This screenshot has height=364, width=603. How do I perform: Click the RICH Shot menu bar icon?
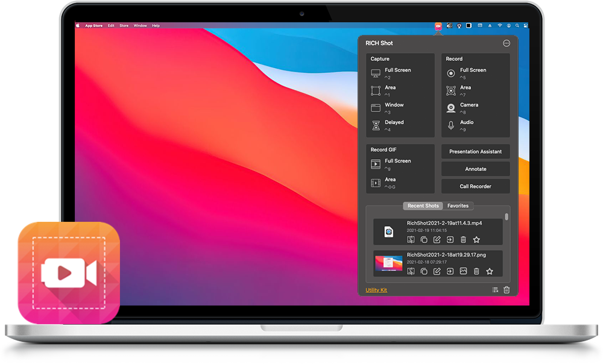pos(438,26)
